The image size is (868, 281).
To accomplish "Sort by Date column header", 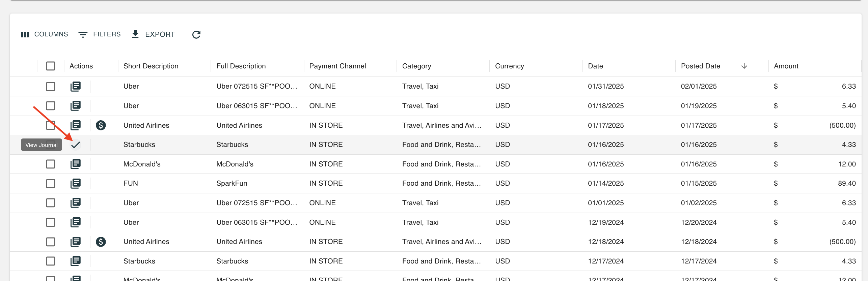I will pyautogui.click(x=595, y=66).
